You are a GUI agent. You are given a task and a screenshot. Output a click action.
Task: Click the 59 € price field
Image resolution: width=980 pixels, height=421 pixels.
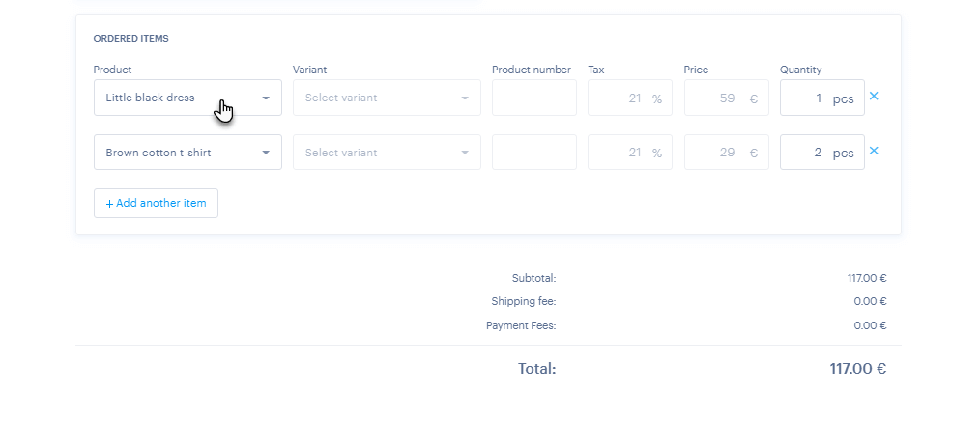[725, 98]
